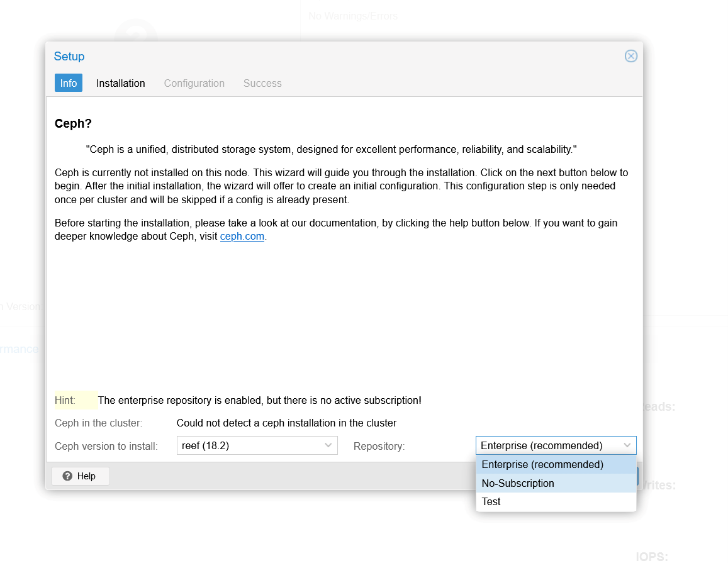The height and width of the screenshot is (563, 728).
Task: Click the Ceph version field showing reef (18.2)
Action: [249, 445]
